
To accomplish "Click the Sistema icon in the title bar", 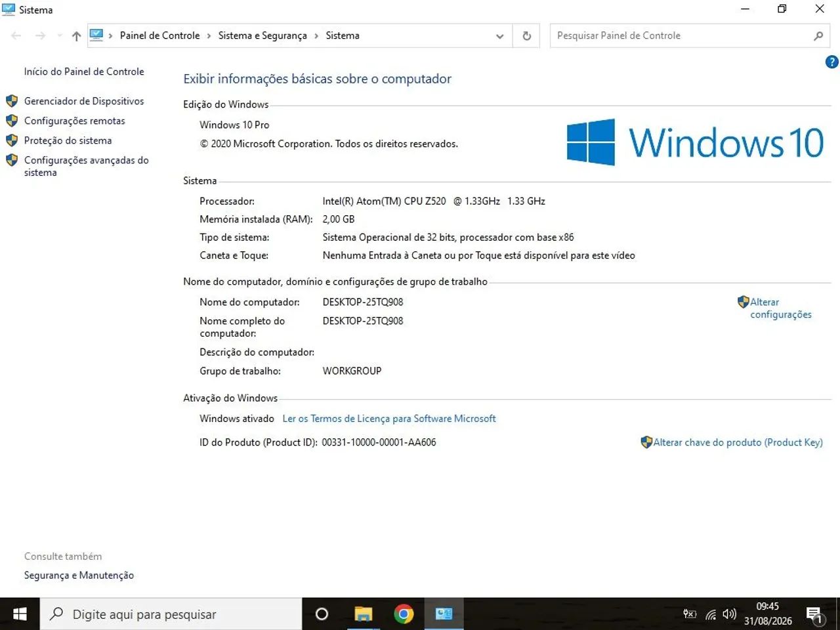I will click(x=9, y=10).
